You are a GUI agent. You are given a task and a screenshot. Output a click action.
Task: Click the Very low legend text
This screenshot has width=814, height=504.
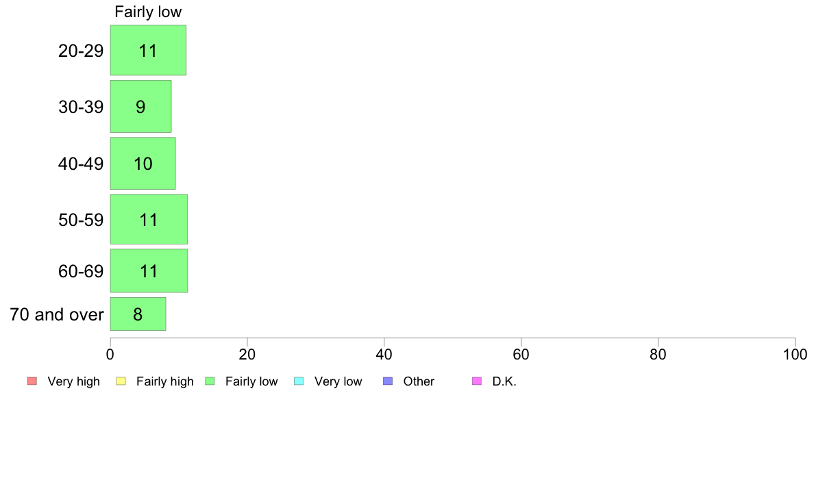click(x=338, y=381)
